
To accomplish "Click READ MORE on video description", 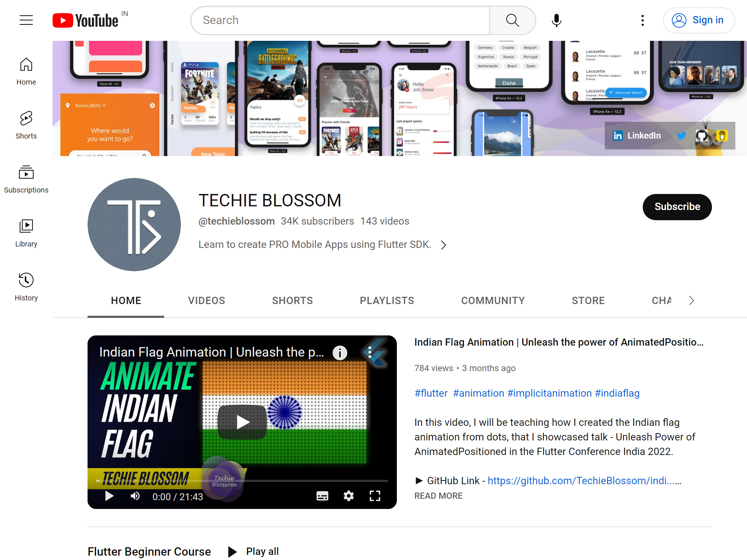I will point(438,496).
